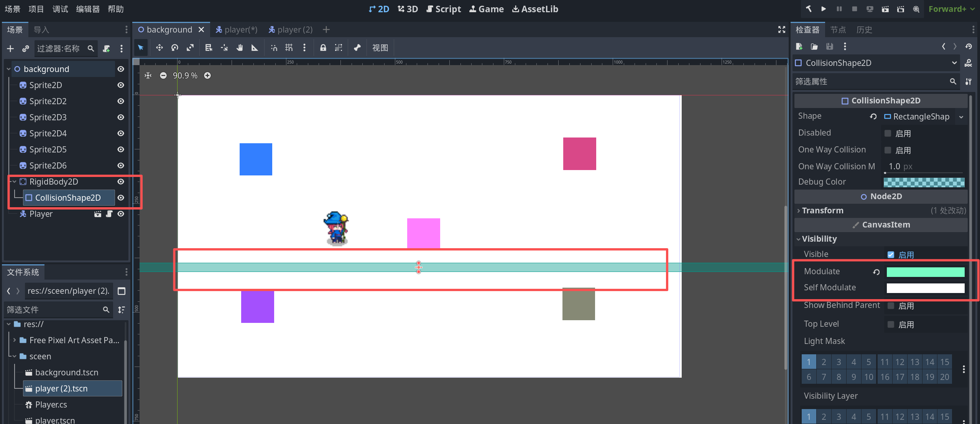Switch to the player (2) scene tab

coord(291,29)
